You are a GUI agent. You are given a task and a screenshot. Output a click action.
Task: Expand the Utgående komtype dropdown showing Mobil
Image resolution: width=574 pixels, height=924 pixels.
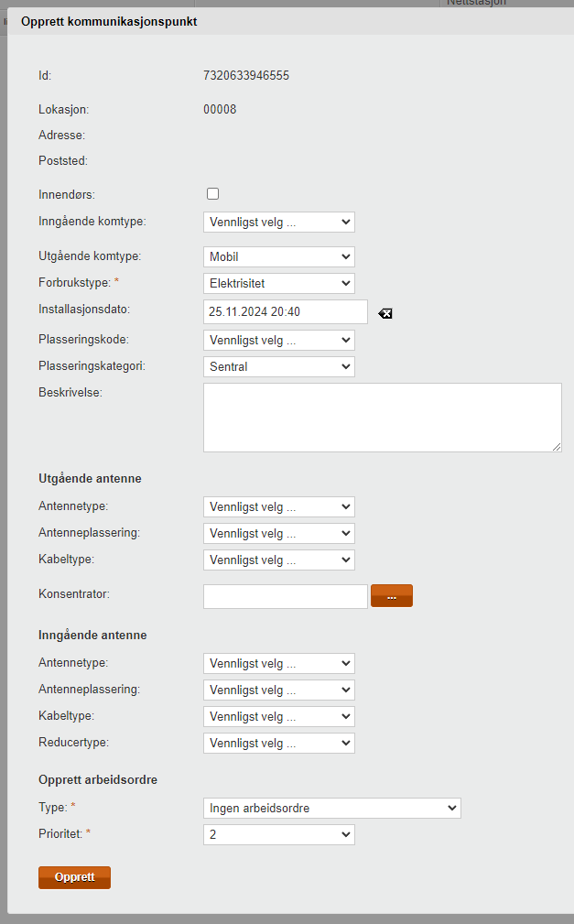[x=278, y=257]
